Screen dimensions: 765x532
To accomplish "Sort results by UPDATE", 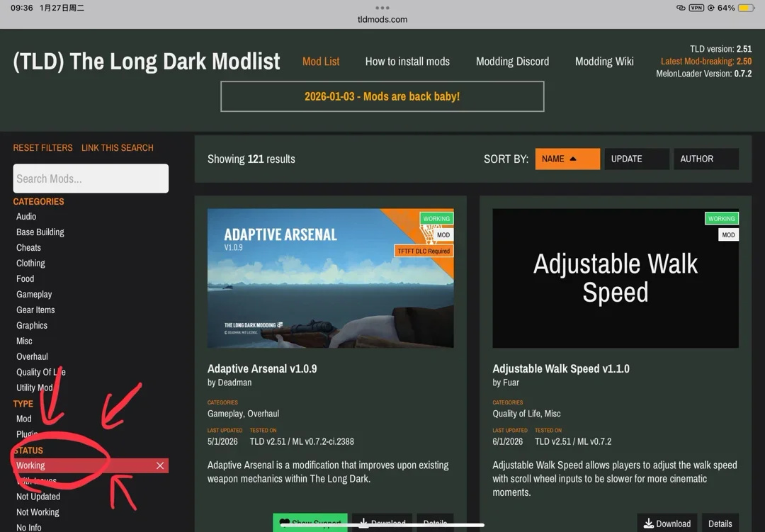I will [637, 159].
